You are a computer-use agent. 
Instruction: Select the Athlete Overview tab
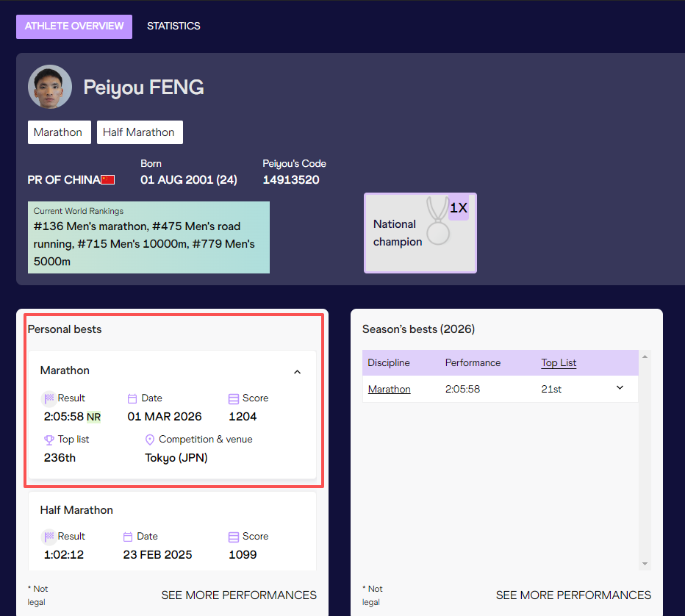pyautogui.click(x=74, y=26)
